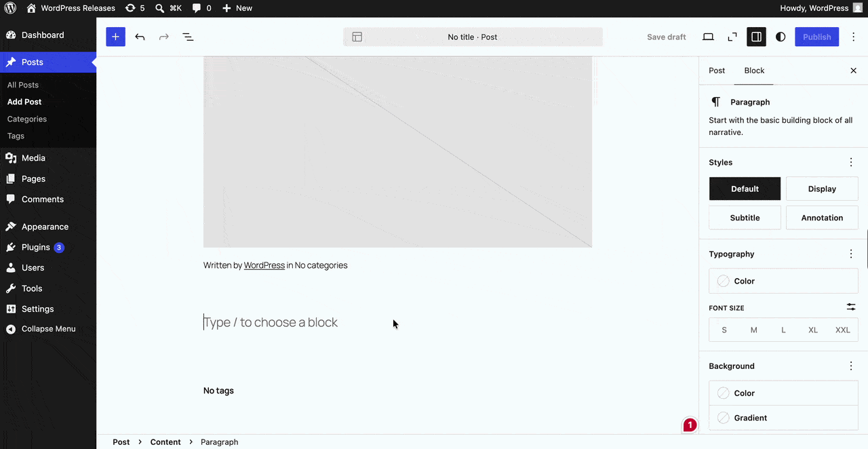This screenshot has height=449, width=868.
Task: Open the editor Options three-dot menu
Action: 854,37
